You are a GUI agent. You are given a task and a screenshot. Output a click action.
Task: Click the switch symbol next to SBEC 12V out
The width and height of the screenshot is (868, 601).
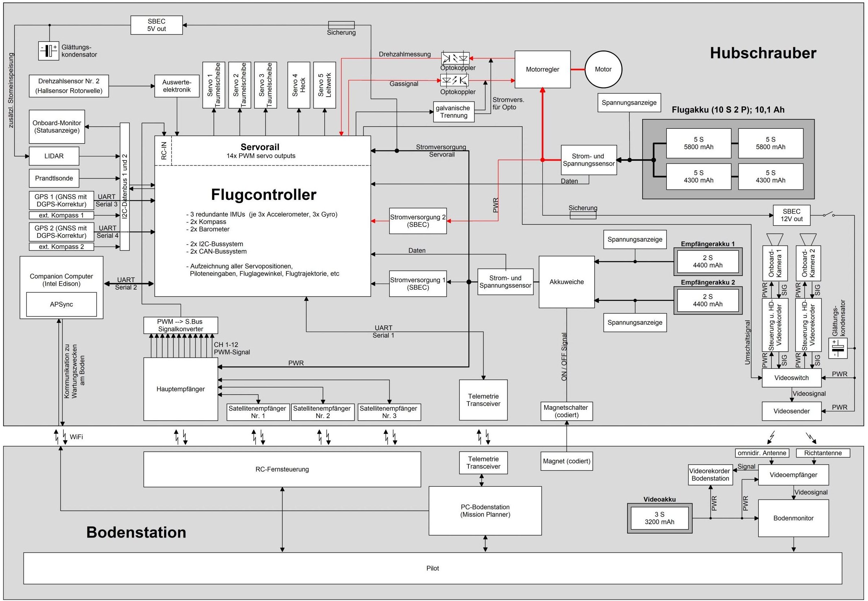coord(828,215)
